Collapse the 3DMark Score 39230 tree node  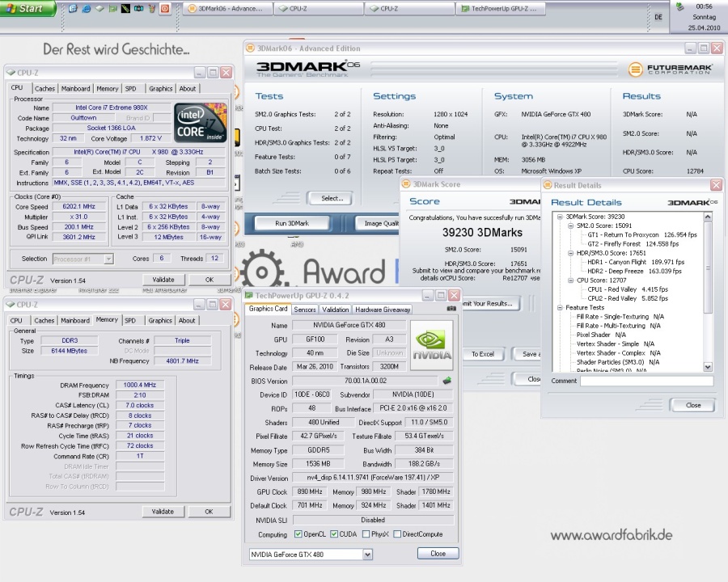coord(560,217)
